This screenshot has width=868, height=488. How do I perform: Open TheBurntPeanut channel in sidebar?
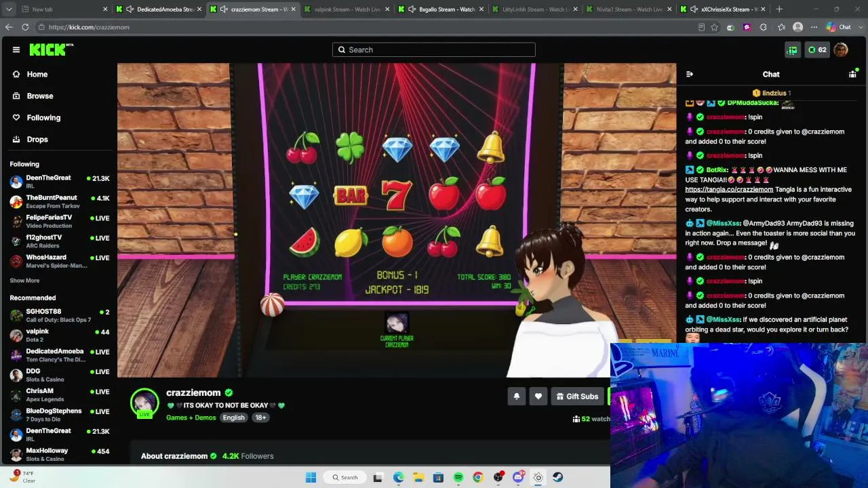pos(60,202)
